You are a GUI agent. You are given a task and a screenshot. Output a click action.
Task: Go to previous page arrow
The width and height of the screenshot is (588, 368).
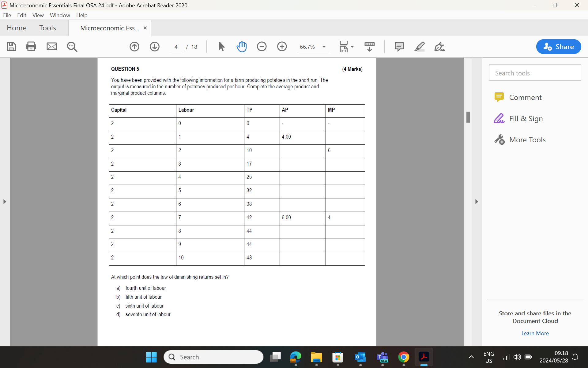pyautogui.click(x=134, y=47)
